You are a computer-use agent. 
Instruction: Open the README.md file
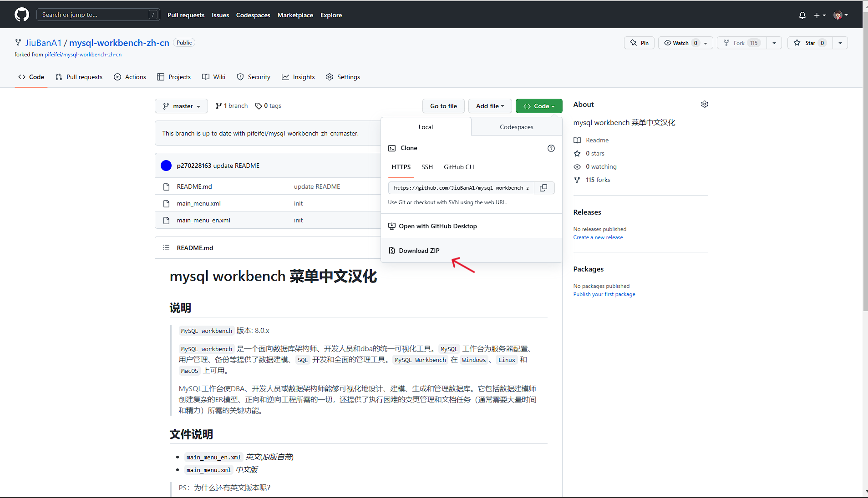(194, 186)
